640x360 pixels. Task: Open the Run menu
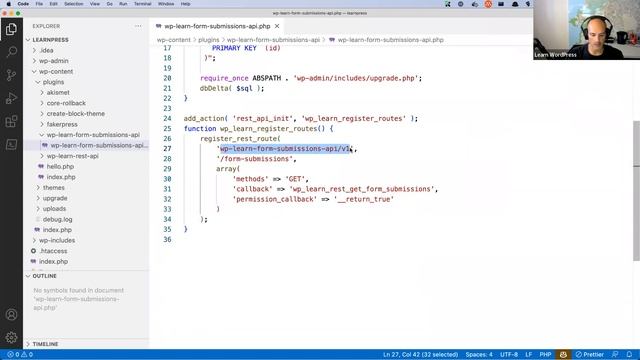(123, 4)
